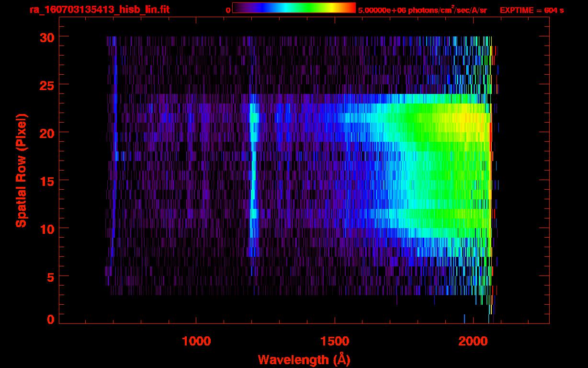Click the color bar minimum label 0

click(228, 10)
